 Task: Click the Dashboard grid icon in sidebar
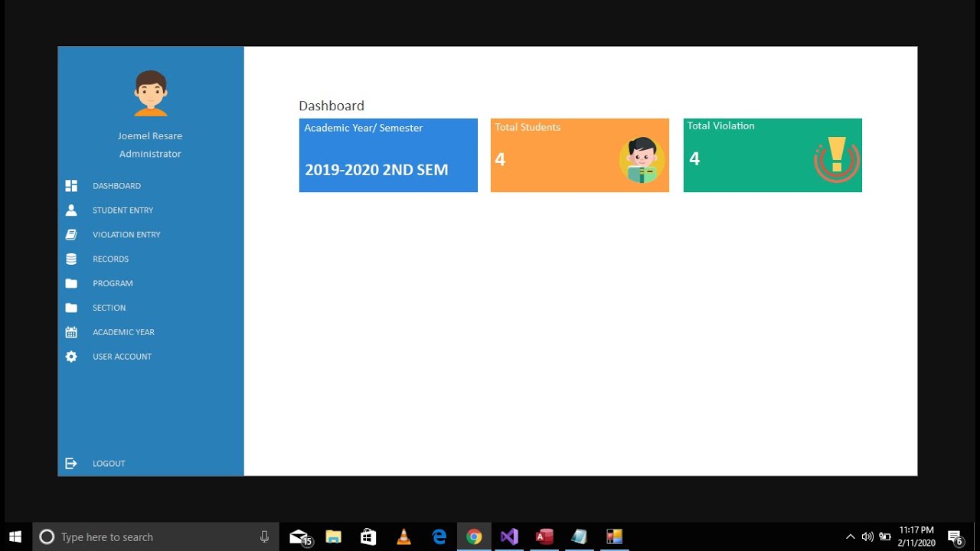tap(71, 186)
